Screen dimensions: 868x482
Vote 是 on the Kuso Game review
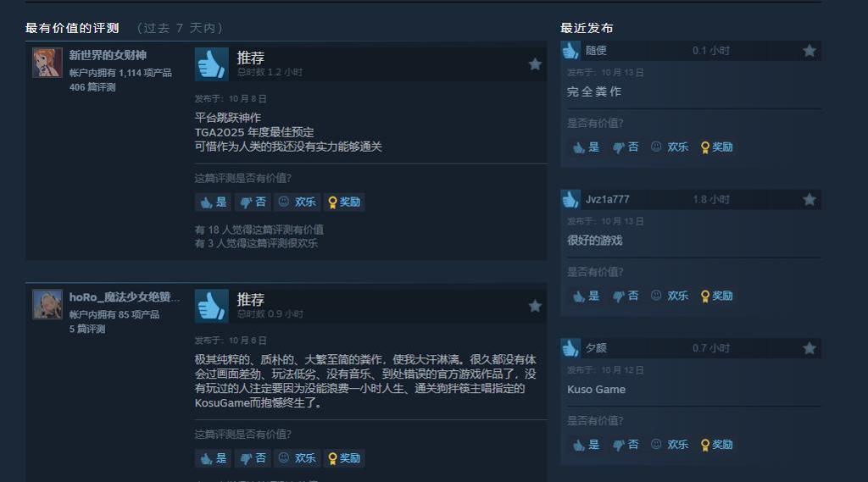(586, 445)
